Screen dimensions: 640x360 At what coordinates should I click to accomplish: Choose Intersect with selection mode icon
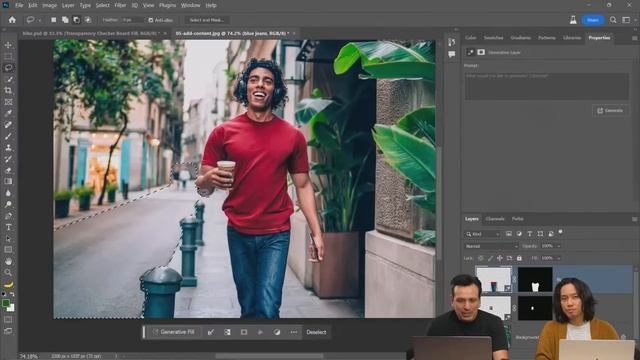click(88, 20)
